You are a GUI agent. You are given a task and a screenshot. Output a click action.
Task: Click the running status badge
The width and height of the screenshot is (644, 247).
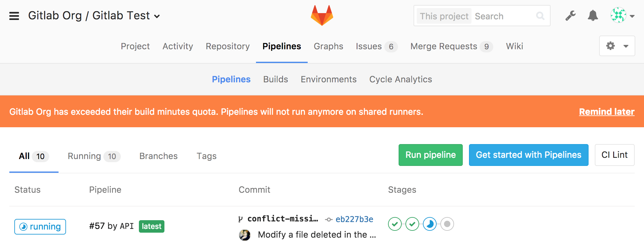point(40,227)
